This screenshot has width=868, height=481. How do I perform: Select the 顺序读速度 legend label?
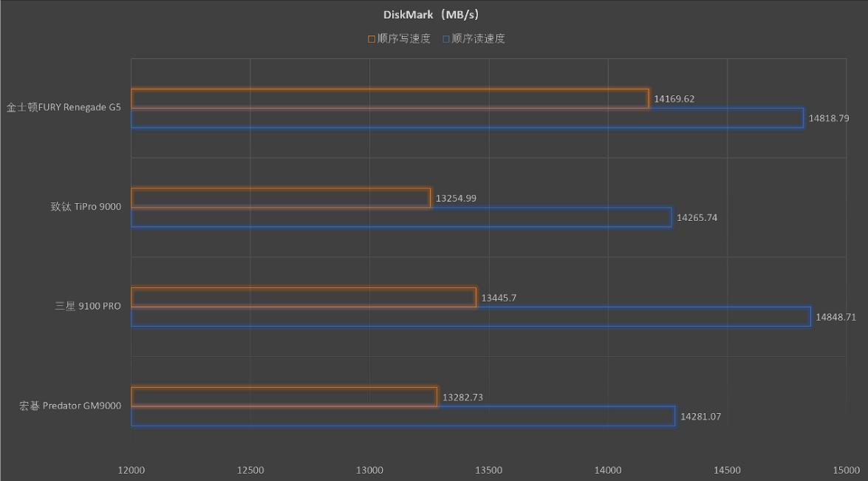pyautogui.click(x=478, y=38)
